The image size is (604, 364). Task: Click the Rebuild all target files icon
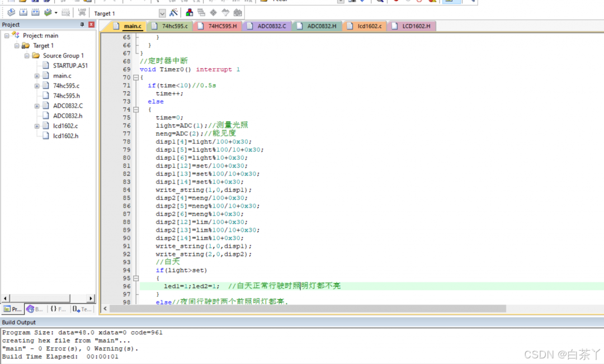pyautogui.click(x=35, y=13)
